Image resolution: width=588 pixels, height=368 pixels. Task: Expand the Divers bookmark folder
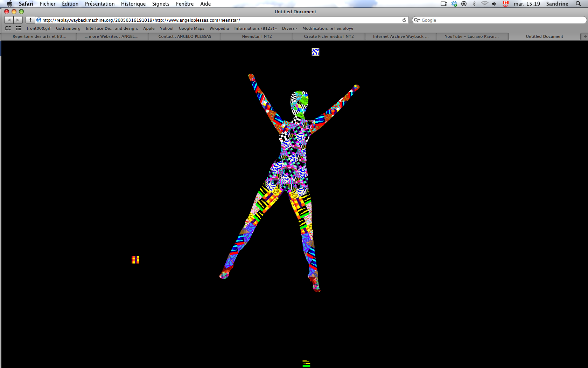pyautogui.click(x=290, y=28)
